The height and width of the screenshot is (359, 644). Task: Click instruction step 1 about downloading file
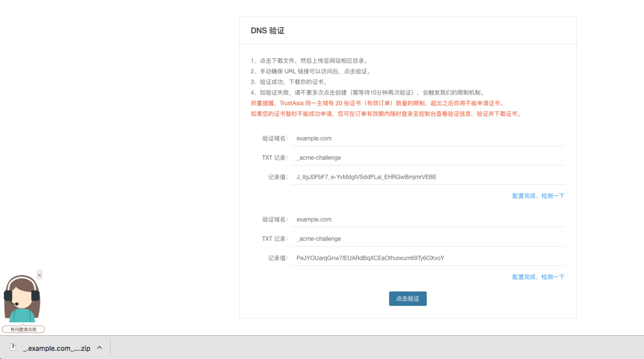pyautogui.click(x=309, y=61)
